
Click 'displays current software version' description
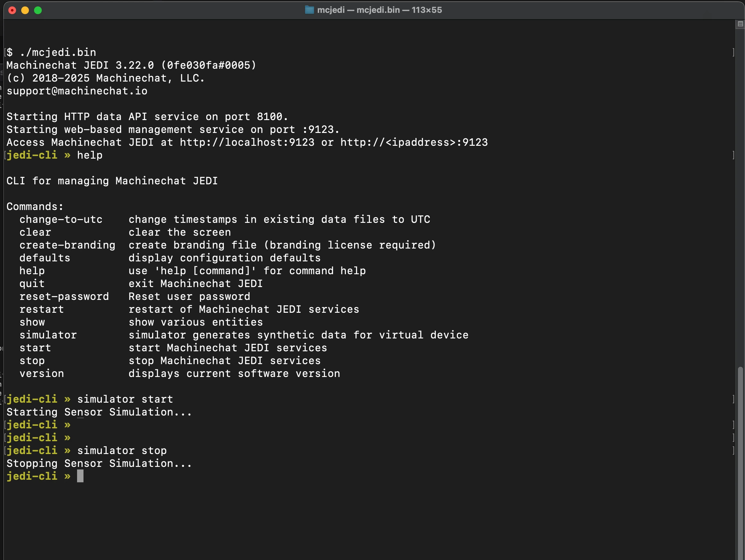coord(234,373)
